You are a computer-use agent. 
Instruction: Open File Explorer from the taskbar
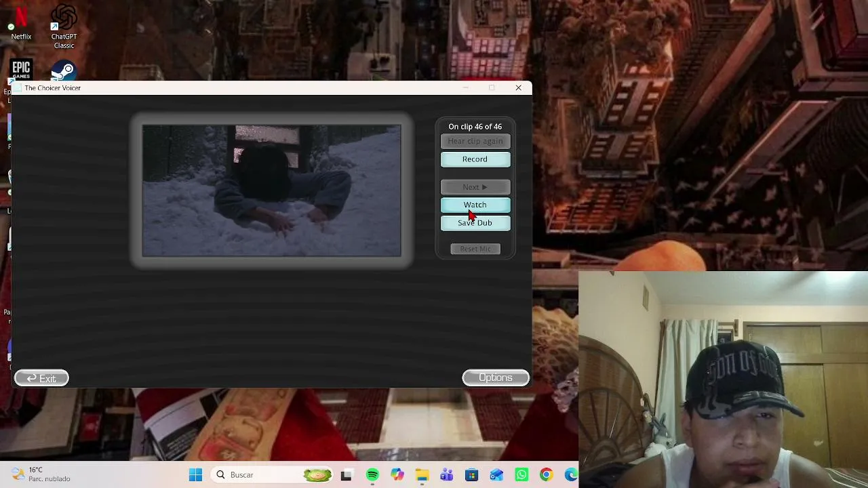coord(422,475)
